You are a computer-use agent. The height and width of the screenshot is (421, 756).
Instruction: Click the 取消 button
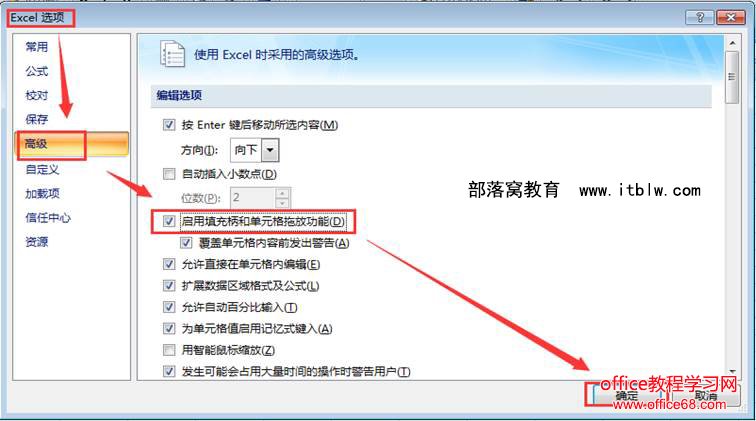pos(705,395)
